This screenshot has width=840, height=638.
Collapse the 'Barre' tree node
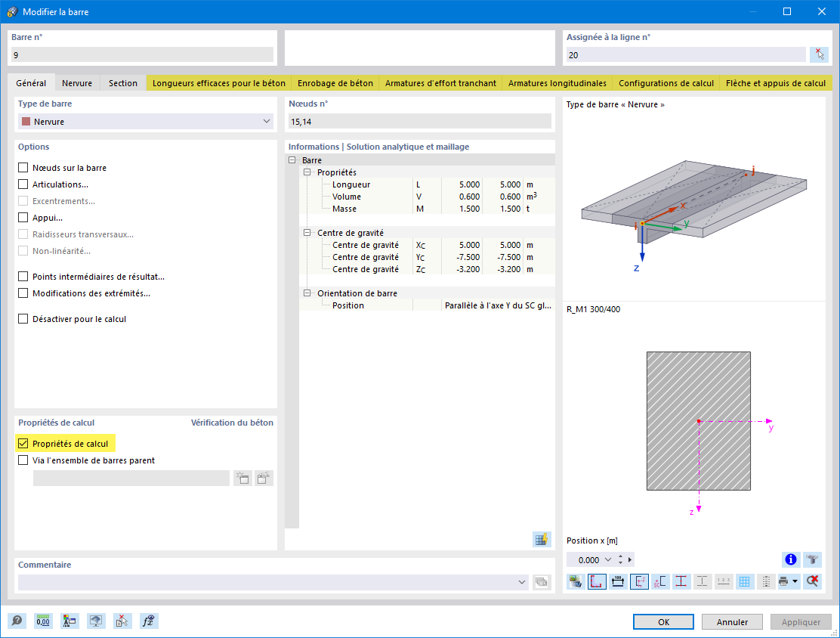292,159
